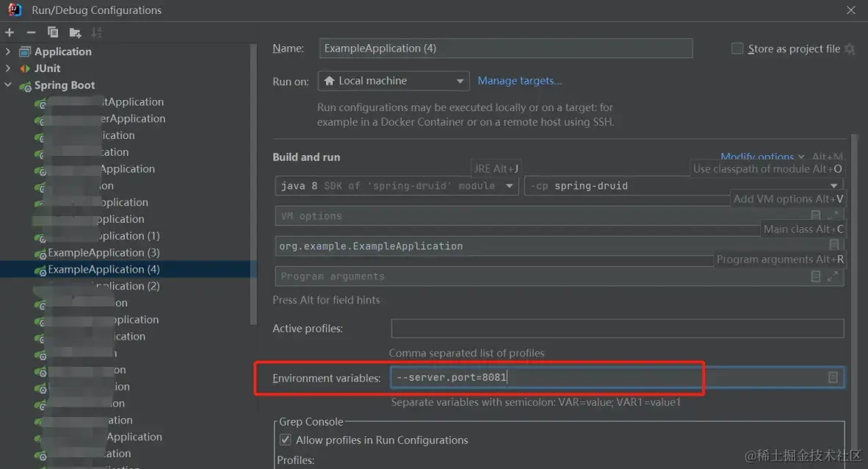Screen dimensions: 868x469
Task: Select ExampleApplication (3) configuration
Action: pyautogui.click(x=104, y=253)
